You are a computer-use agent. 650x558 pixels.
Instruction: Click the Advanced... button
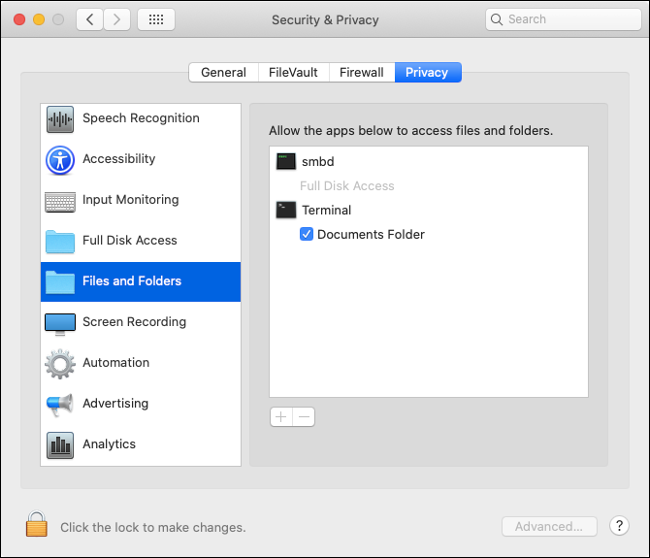coord(548,527)
